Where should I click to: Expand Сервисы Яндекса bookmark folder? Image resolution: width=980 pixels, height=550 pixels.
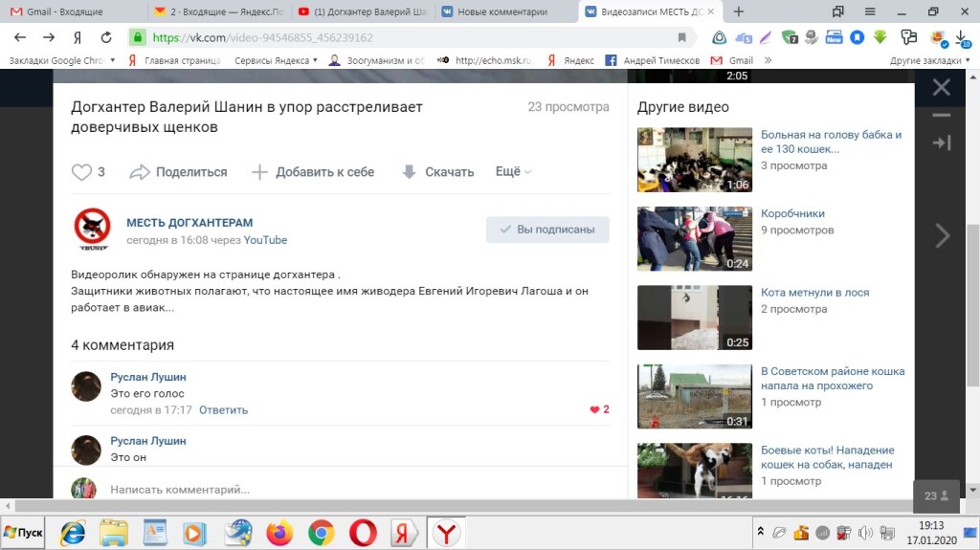276,60
